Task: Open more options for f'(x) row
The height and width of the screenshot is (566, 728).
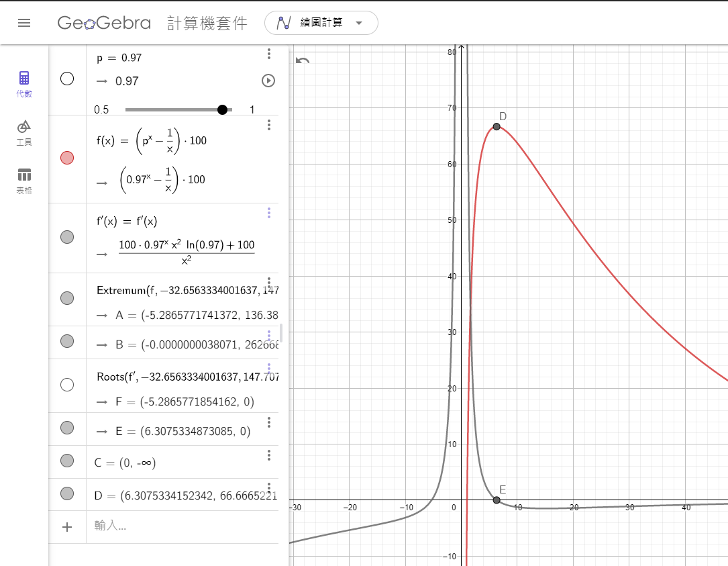Action: pos(269,213)
